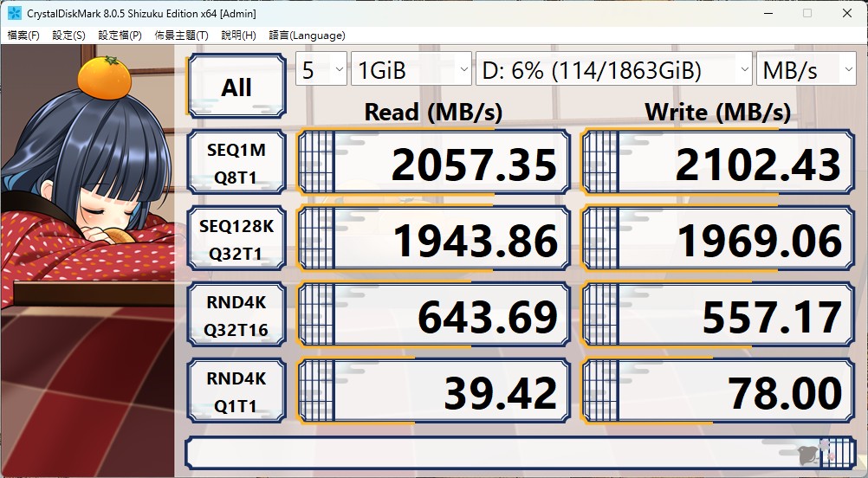Screen dimensions: 868x478
Task: Run all benchmarks with All button
Action: [x=236, y=87]
